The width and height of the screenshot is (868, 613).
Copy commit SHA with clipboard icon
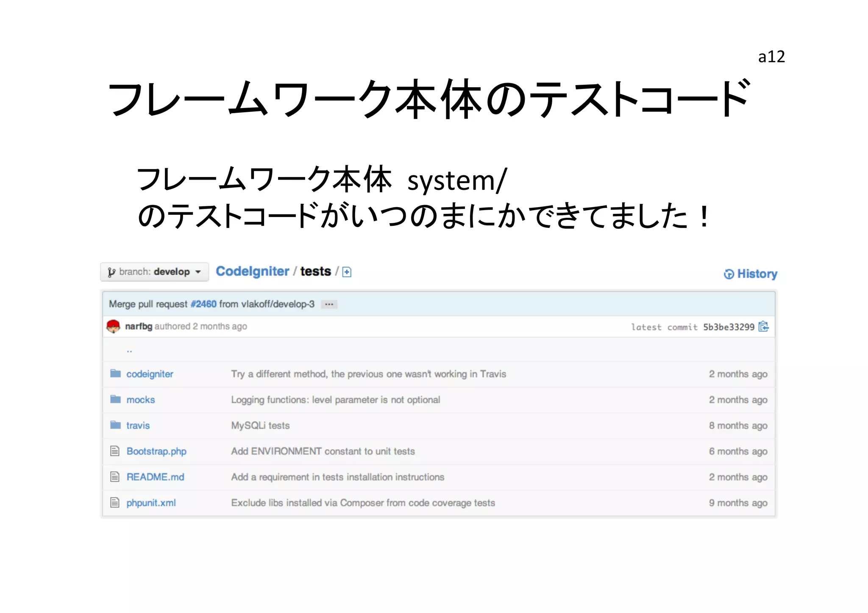(763, 327)
